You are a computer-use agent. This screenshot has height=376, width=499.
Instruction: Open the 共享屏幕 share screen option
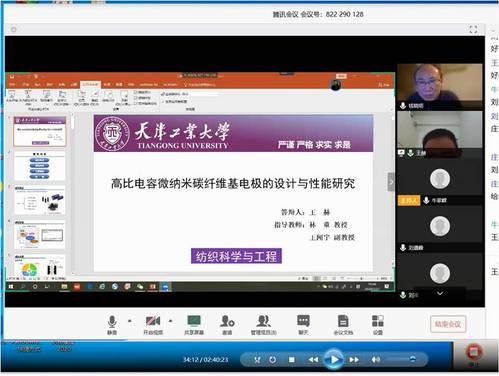[194, 324]
